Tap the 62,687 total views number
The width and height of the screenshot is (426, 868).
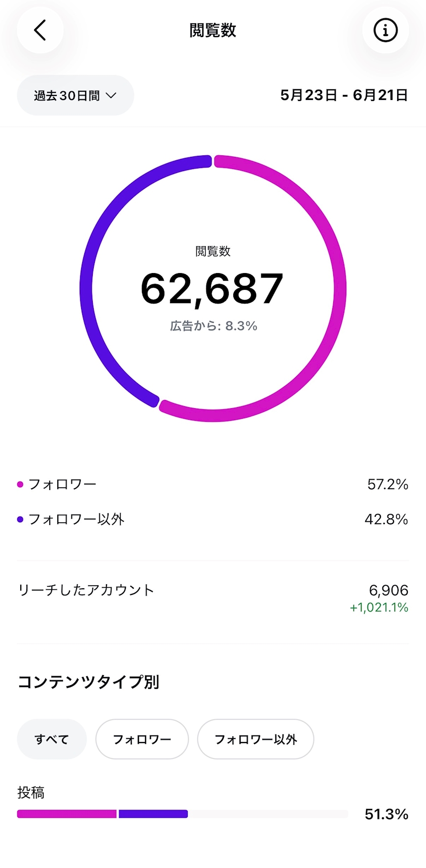pos(212,289)
